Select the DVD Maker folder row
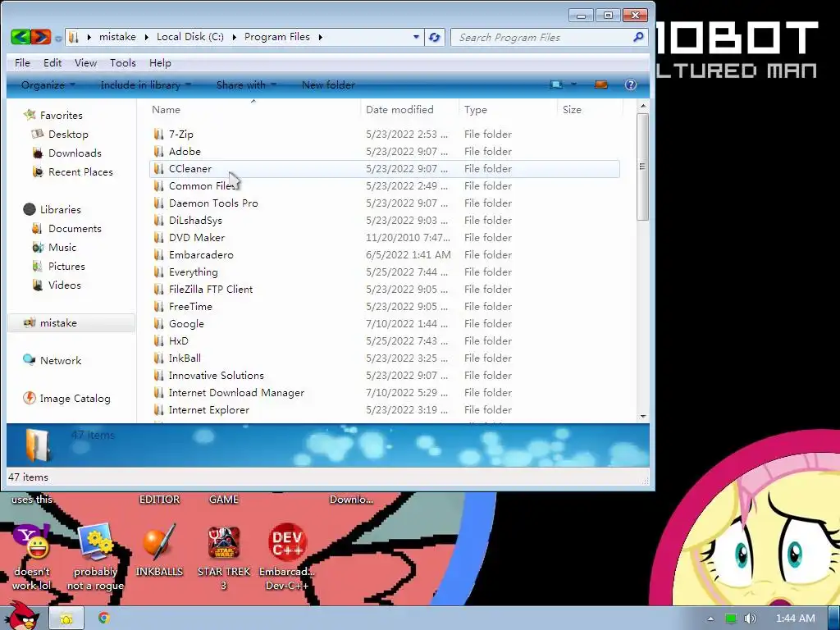840x630 pixels. coord(385,237)
